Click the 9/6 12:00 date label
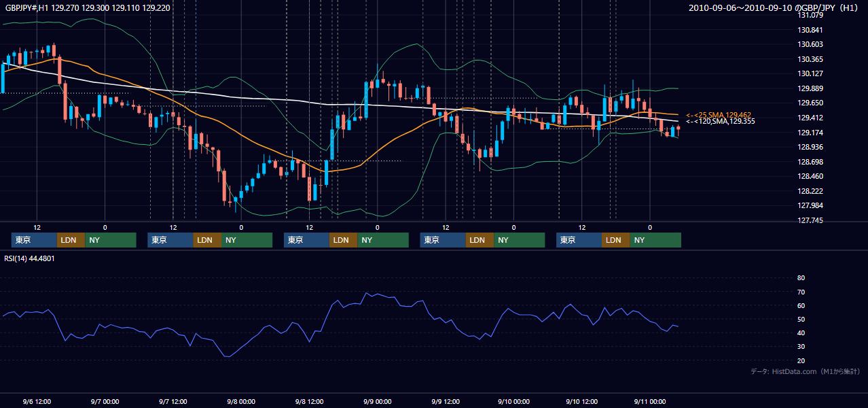868x408 pixels. [x=37, y=401]
